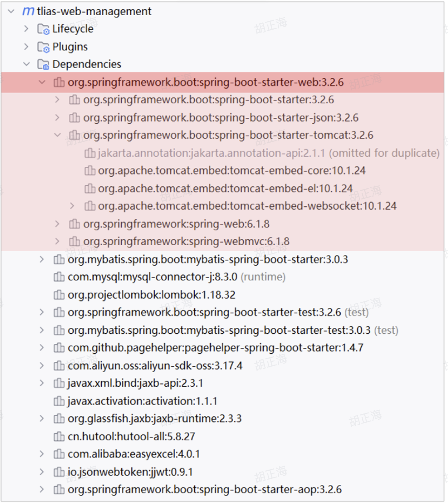This screenshot has width=448, height=504.
Task: Click the library icon beside cn.hutool:hutool-all
Action: [59, 437]
